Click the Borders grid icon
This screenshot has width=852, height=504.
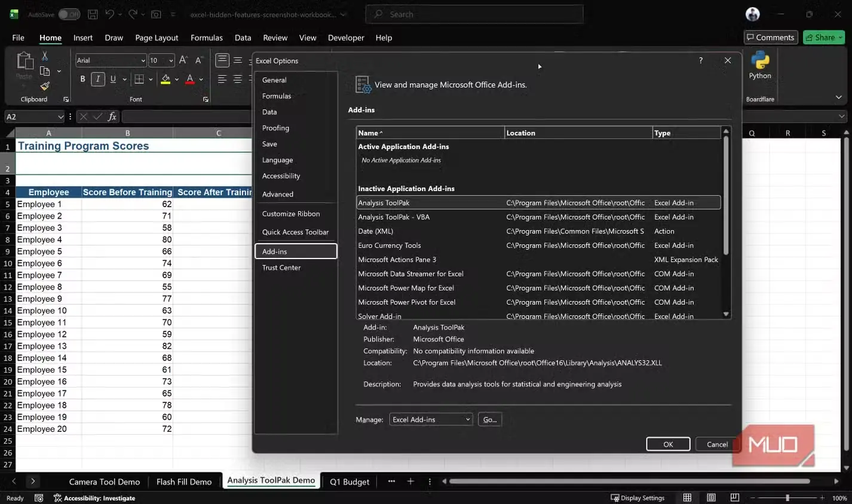click(139, 79)
